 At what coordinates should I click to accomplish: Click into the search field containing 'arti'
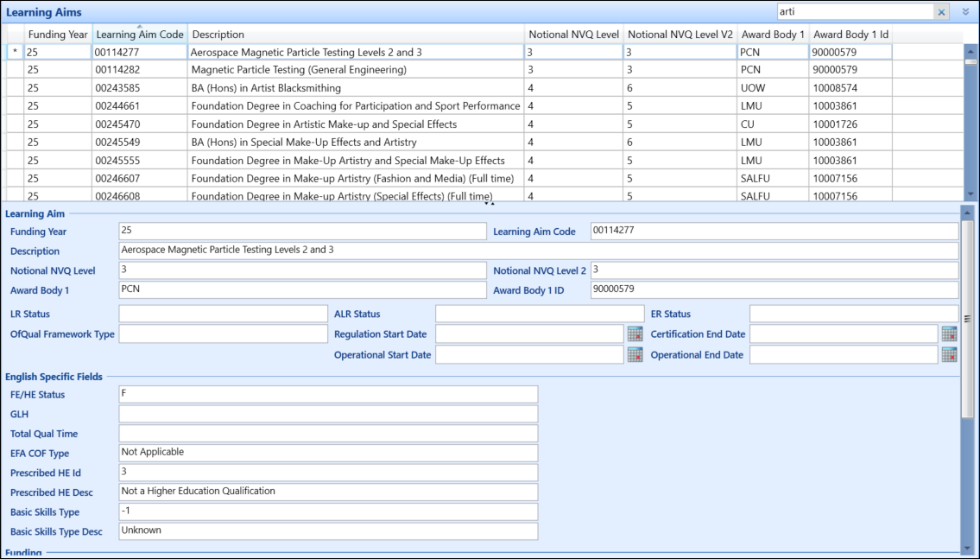pyautogui.click(x=853, y=12)
